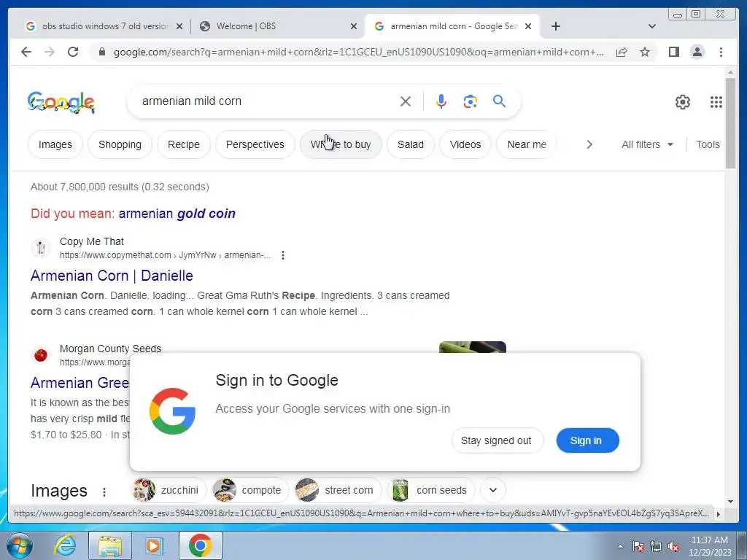
Task: Open Google quick settings gear
Action: coord(683,102)
